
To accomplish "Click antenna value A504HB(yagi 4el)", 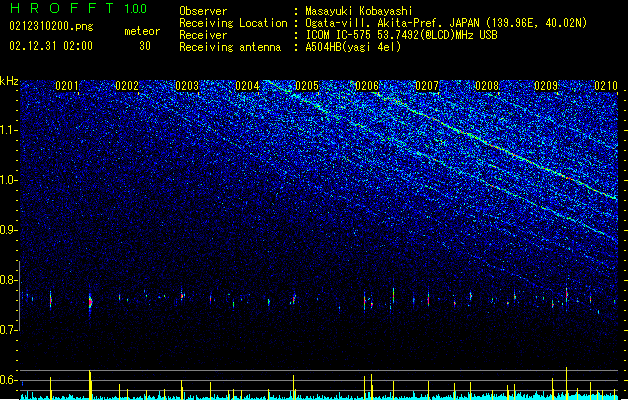I will pos(353,47).
